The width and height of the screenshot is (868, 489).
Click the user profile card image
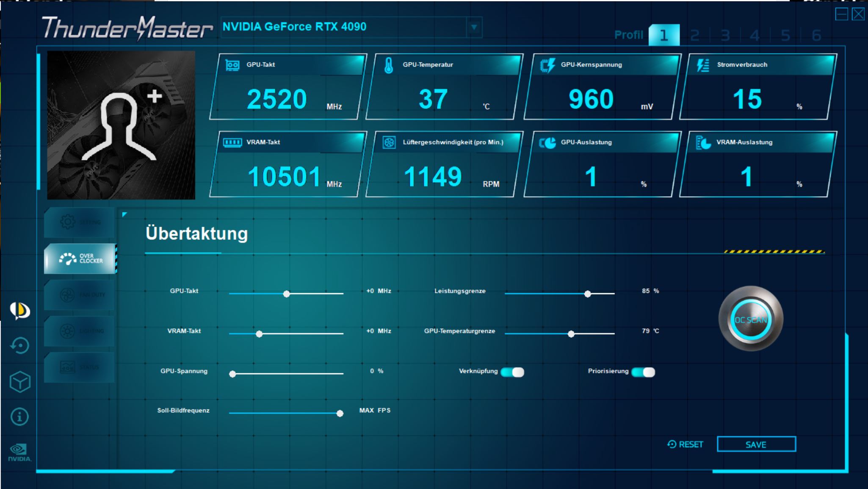pos(121,125)
